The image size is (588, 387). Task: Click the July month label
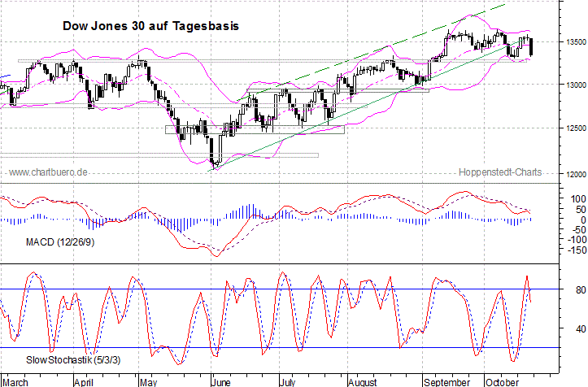pyautogui.click(x=288, y=382)
